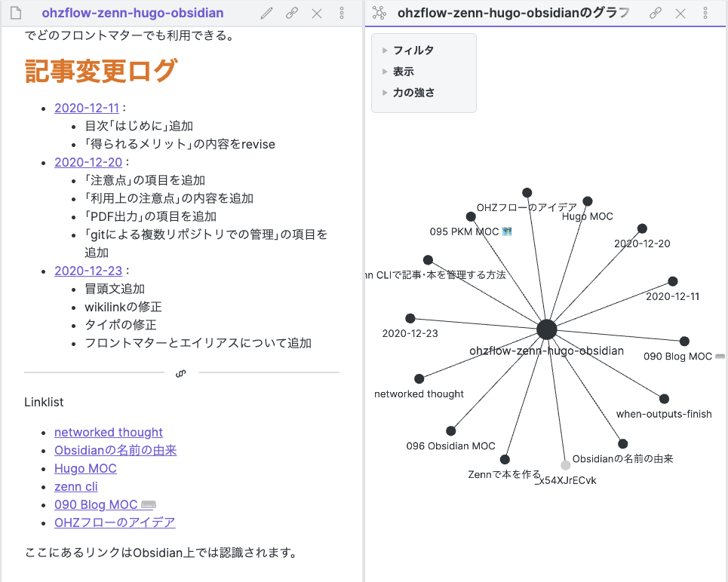728x582 pixels.
Task: Click the 記事変更ログ heading
Action: point(101,71)
